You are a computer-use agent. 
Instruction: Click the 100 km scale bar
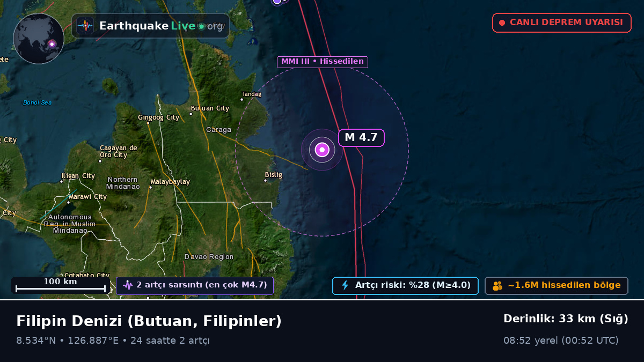click(61, 285)
